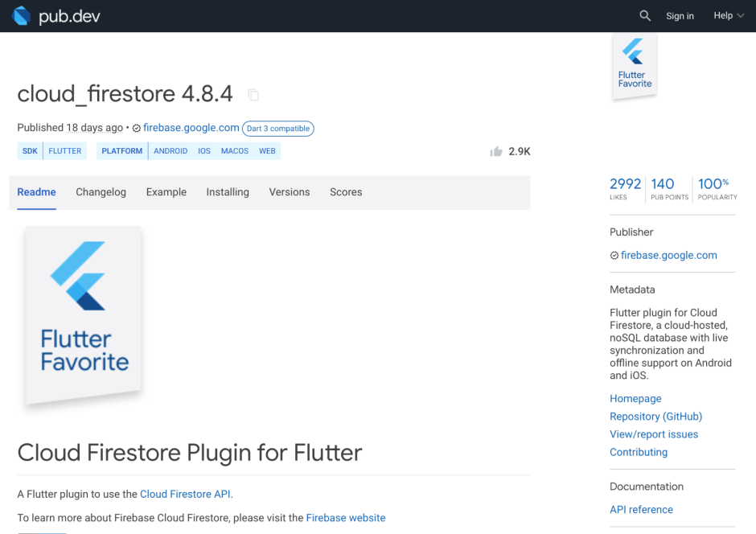Open the search icon

[644, 15]
